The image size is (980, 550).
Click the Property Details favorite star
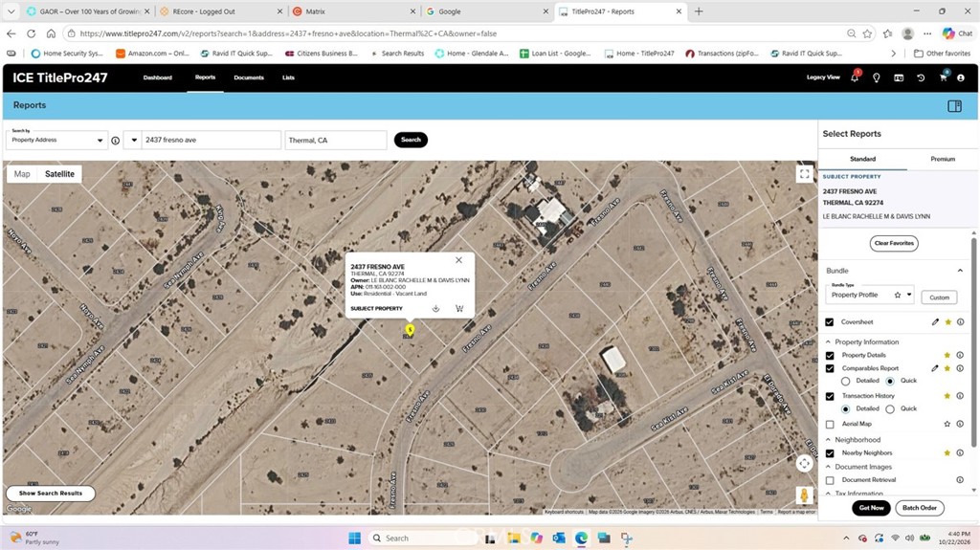click(x=947, y=355)
